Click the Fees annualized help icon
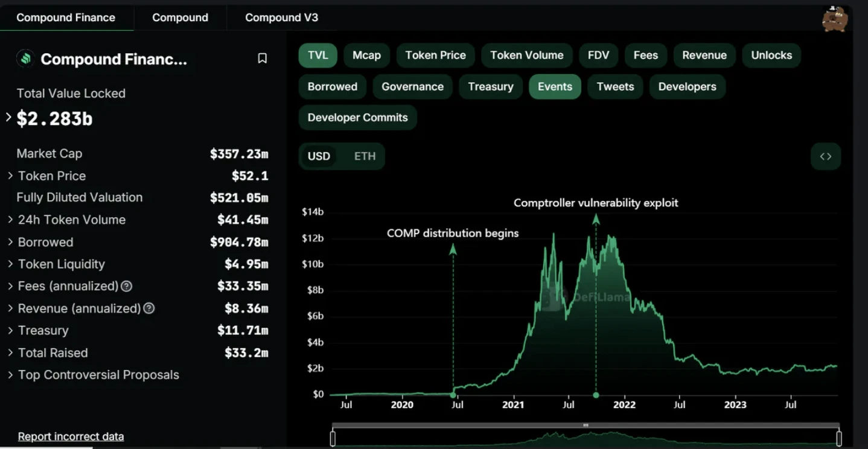This screenshot has height=449, width=868. pyautogui.click(x=127, y=287)
